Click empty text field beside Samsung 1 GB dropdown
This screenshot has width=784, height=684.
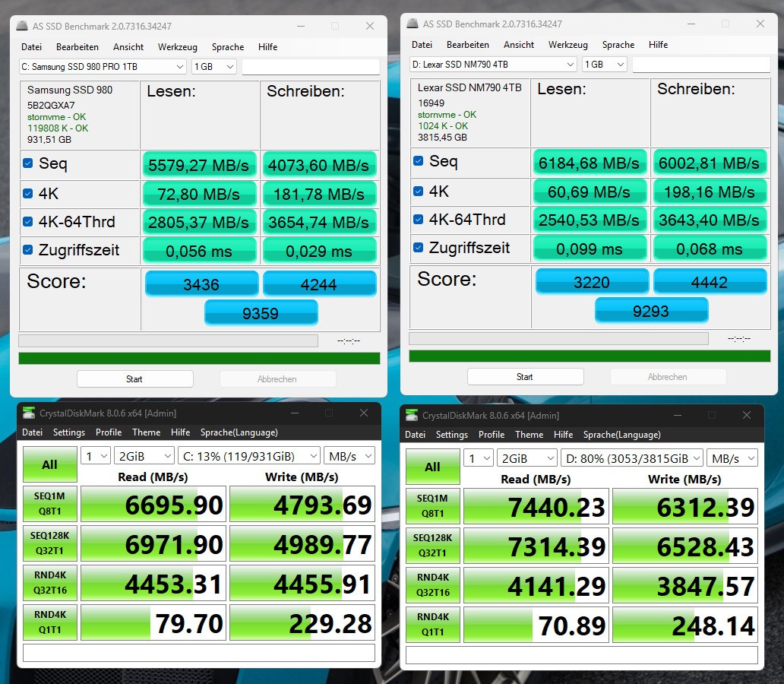pos(311,67)
